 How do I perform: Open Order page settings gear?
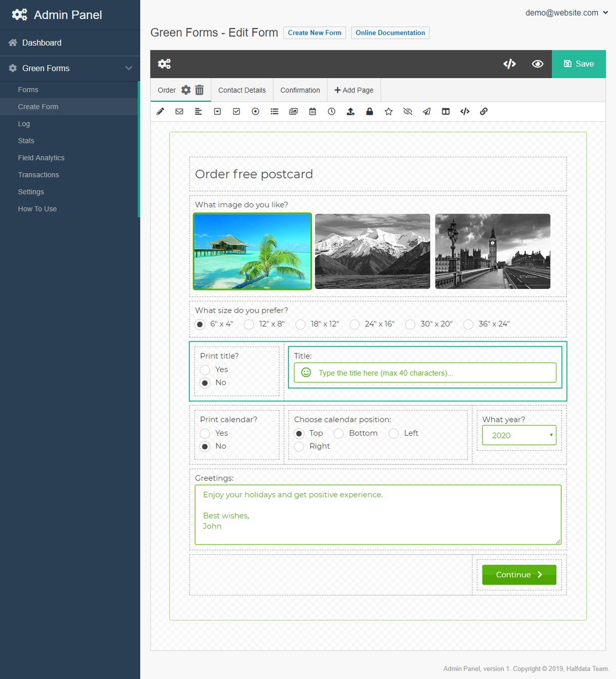coord(186,90)
